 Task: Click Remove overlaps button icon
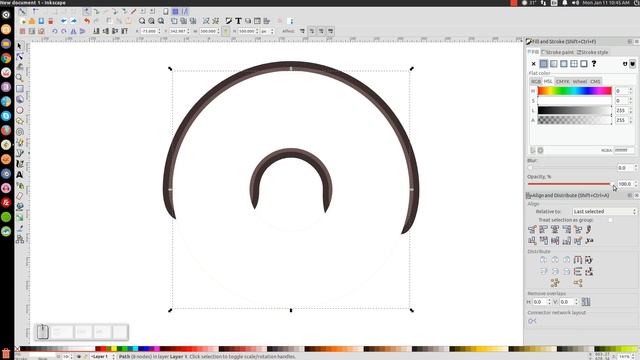coord(586,302)
